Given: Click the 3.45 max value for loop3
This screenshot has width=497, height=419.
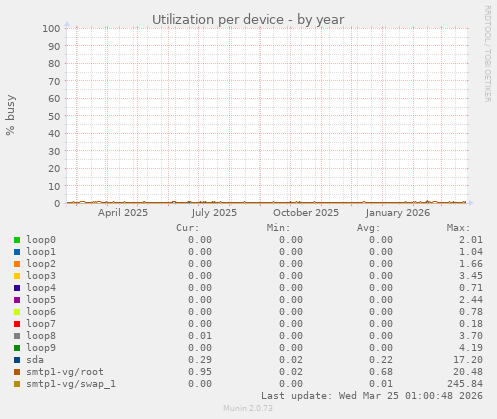Looking at the screenshot, I should [x=471, y=276].
